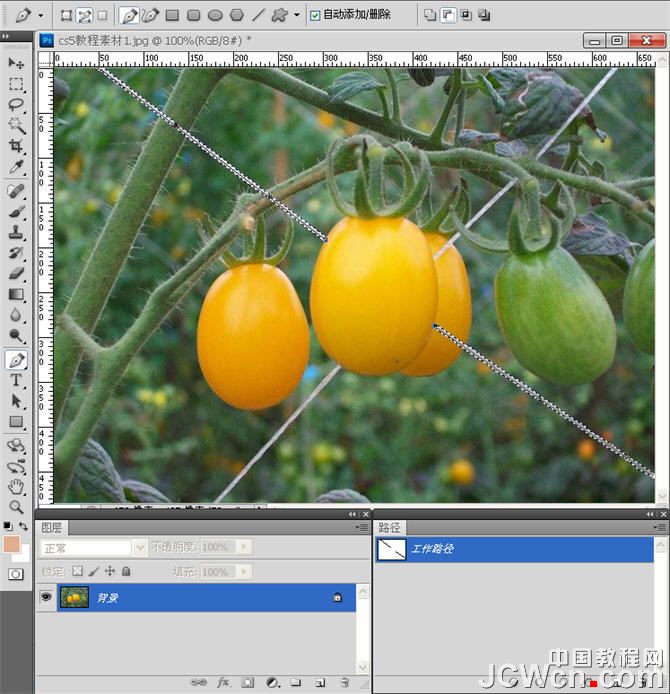Select the History Brush tool
Screen dimensions: 670x694
point(16,253)
